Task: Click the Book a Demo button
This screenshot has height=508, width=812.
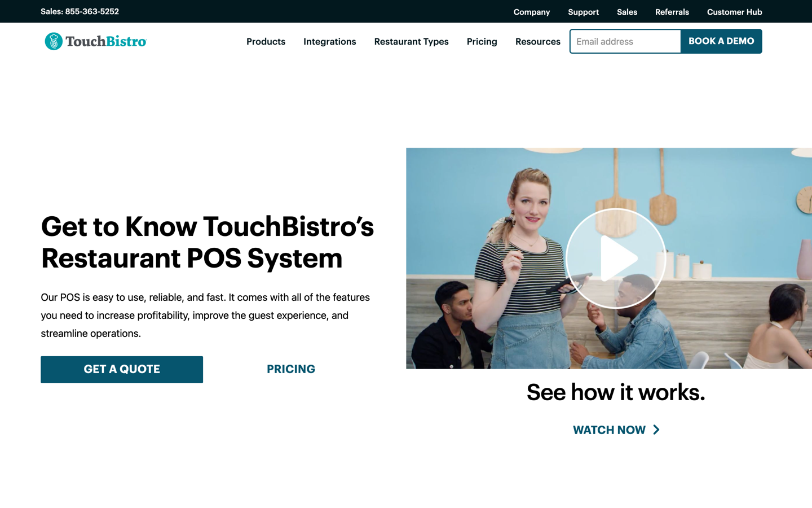Action: [721, 41]
